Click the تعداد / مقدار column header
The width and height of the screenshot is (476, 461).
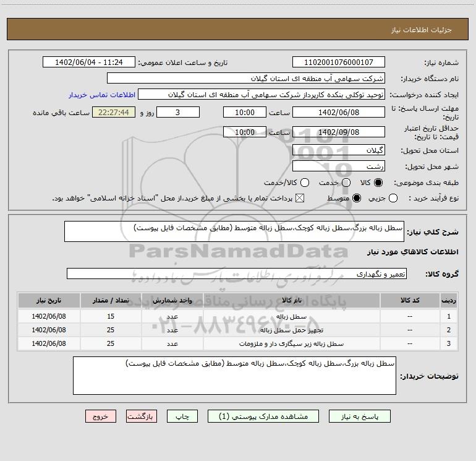click(x=111, y=301)
